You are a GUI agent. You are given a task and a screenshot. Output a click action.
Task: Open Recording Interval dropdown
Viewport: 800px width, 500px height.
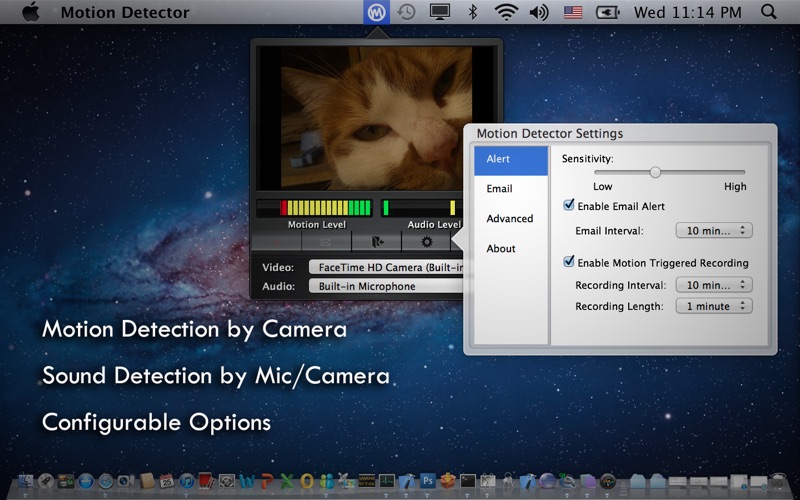pyautogui.click(x=714, y=285)
